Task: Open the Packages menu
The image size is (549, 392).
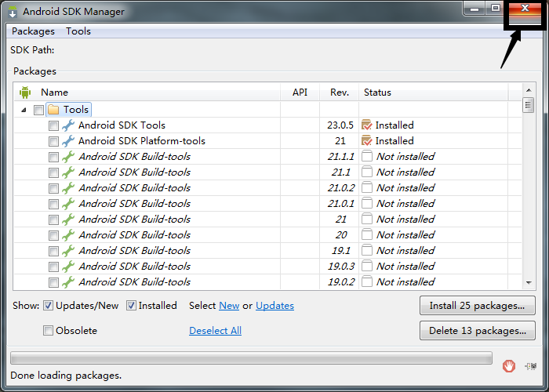Action: tap(33, 31)
